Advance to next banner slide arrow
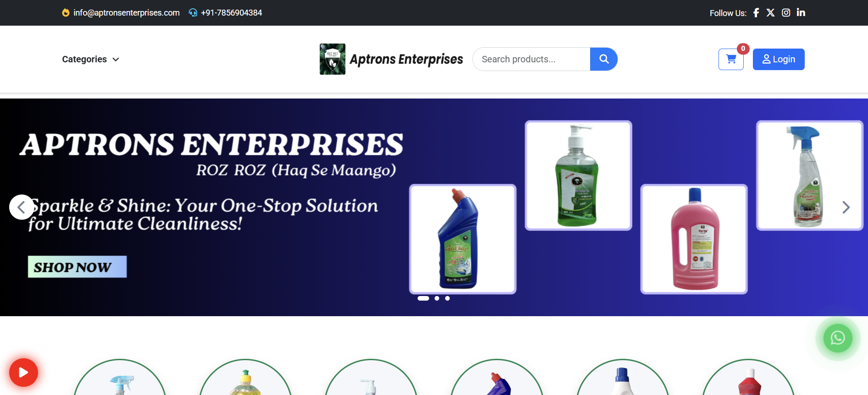The width and height of the screenshot is (868, 395). tap(846, 207)
